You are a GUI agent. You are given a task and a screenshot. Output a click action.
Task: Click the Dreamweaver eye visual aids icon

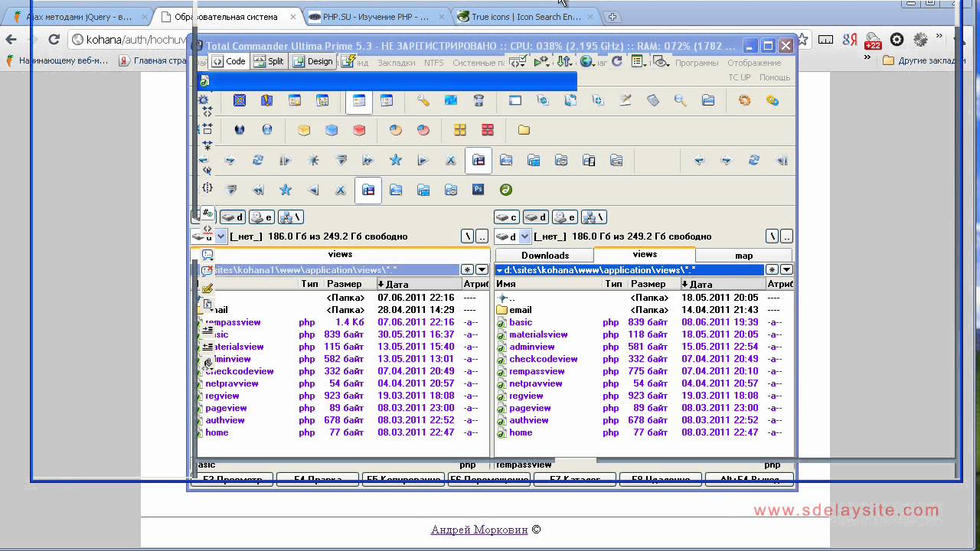click(x=661, y=62)
